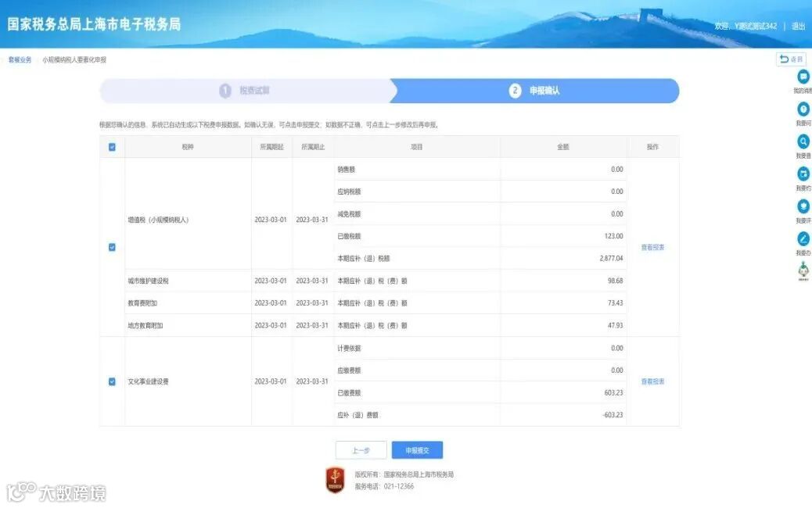Select the 地方教育附加 row label
The width and height of the screenshot is (812, 508).
click(x=146, y=325)
